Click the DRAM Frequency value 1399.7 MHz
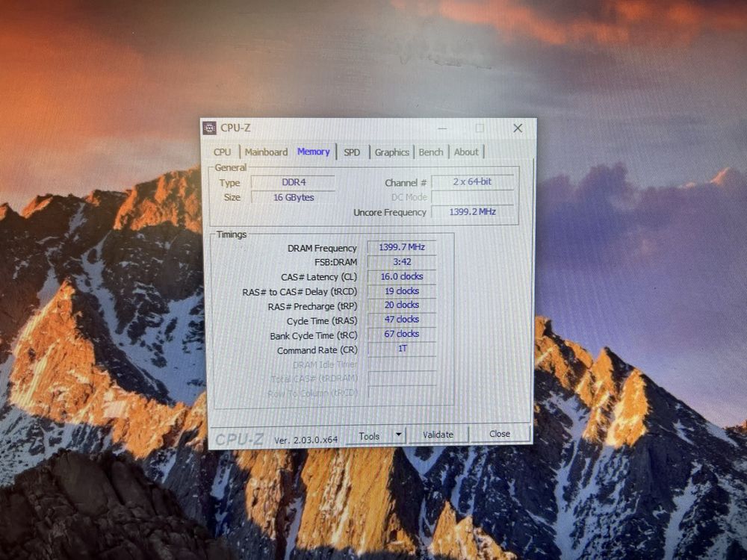Screen dimensions: 747x560 [x=402, y=247]
